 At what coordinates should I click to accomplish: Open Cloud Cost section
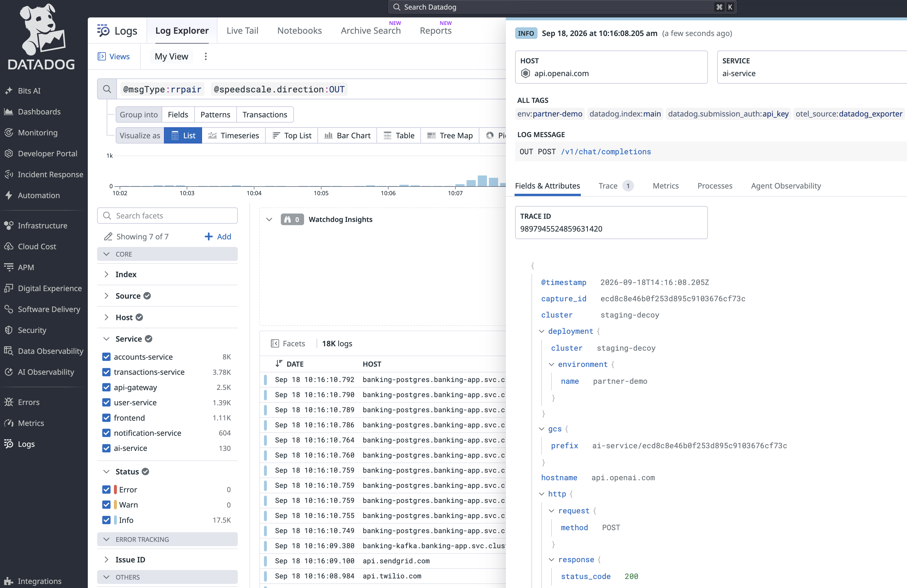click(31, 246)
